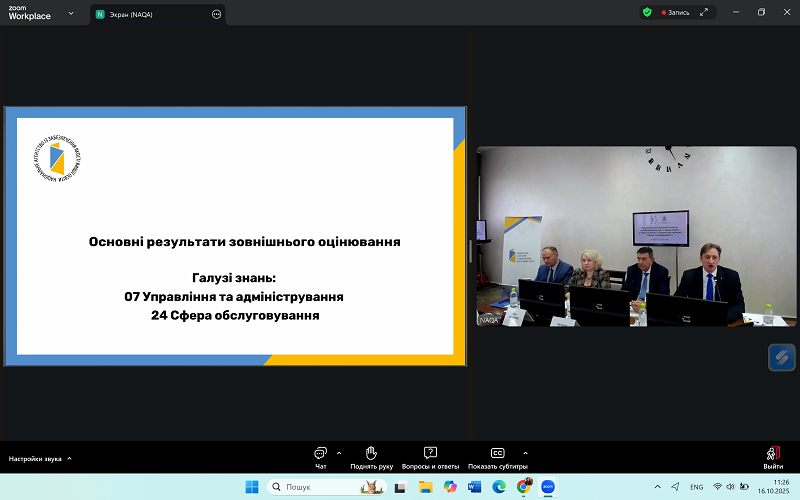The image size is (800, 500).
Task: Click the speakers' video feed
Action: [636, 237]
